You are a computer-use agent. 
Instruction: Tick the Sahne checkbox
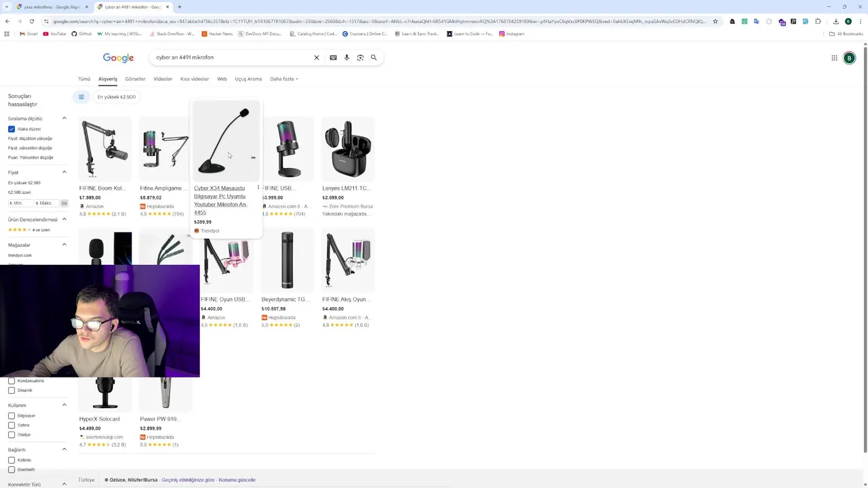(x=12, y=425)
